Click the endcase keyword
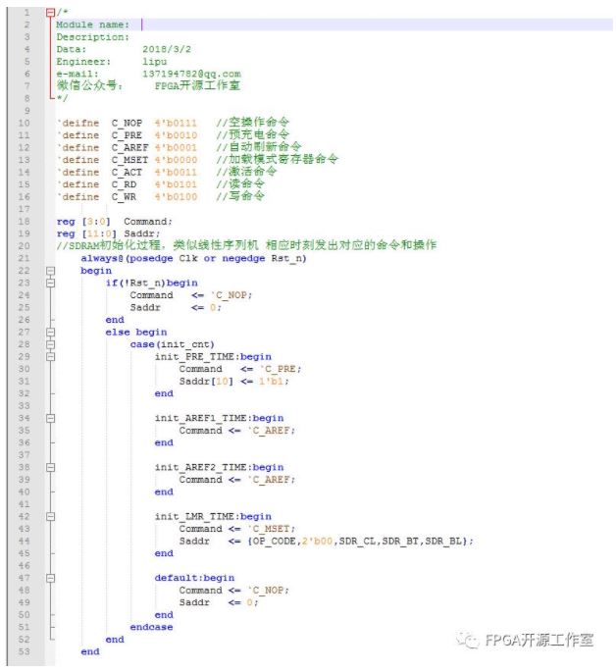This screenshot has width=616, height=672. [151, 627]
